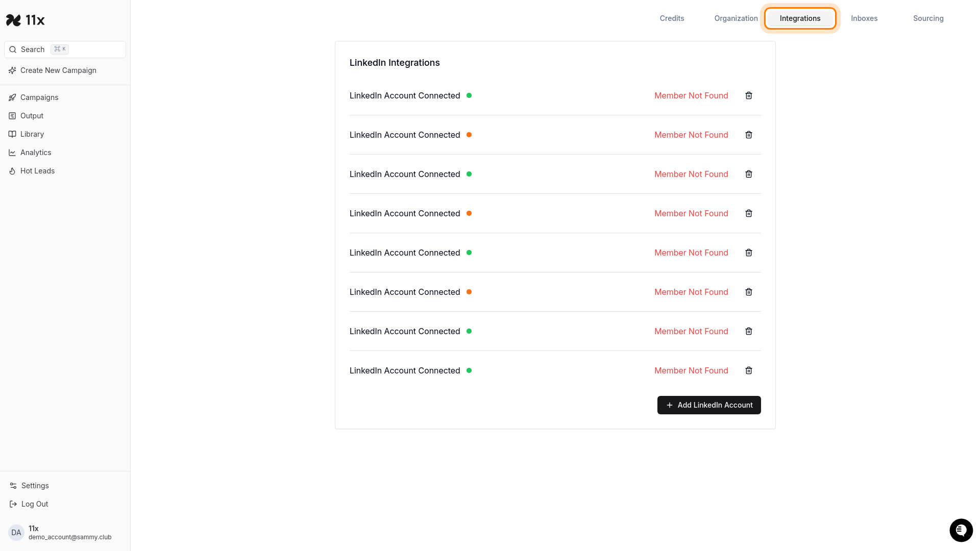Click the 11x logo
980x551 pixels.
(x=26, y=20)
